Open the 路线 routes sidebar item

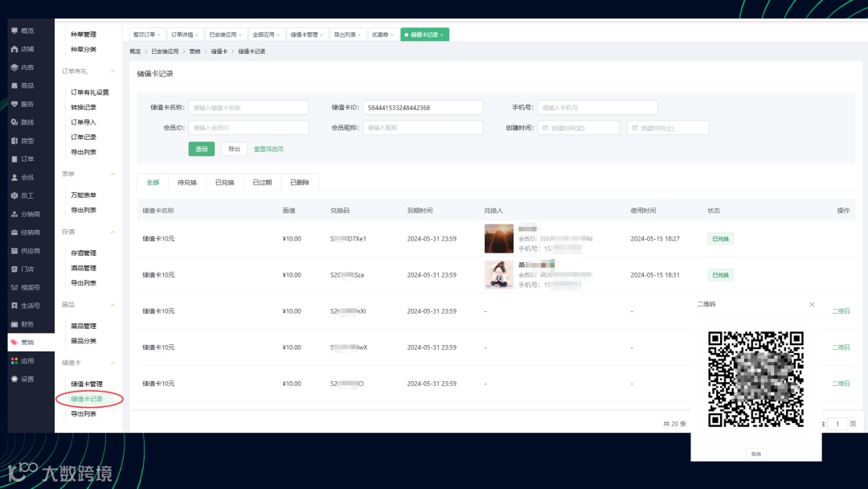[x=23, y=121]
